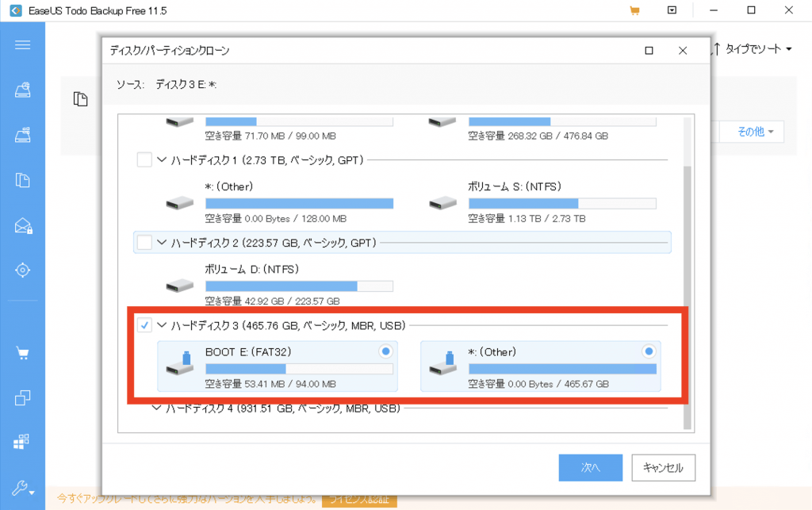
Task: Select the mail backup sidebar icon
Action: coord(22,226)
